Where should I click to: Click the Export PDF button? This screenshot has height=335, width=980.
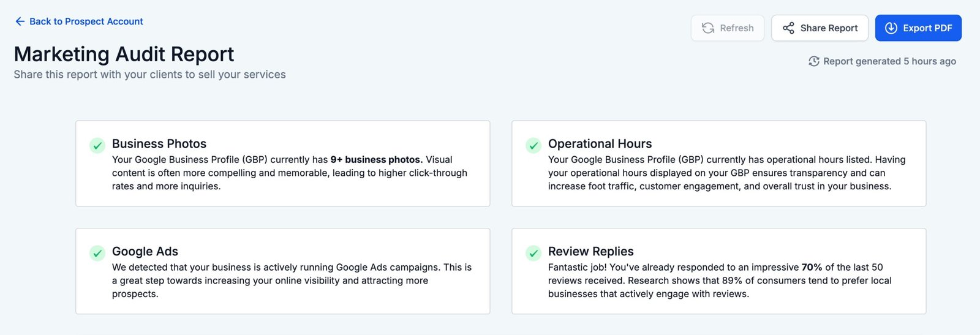pyautogui.click(x=918, y=28)
